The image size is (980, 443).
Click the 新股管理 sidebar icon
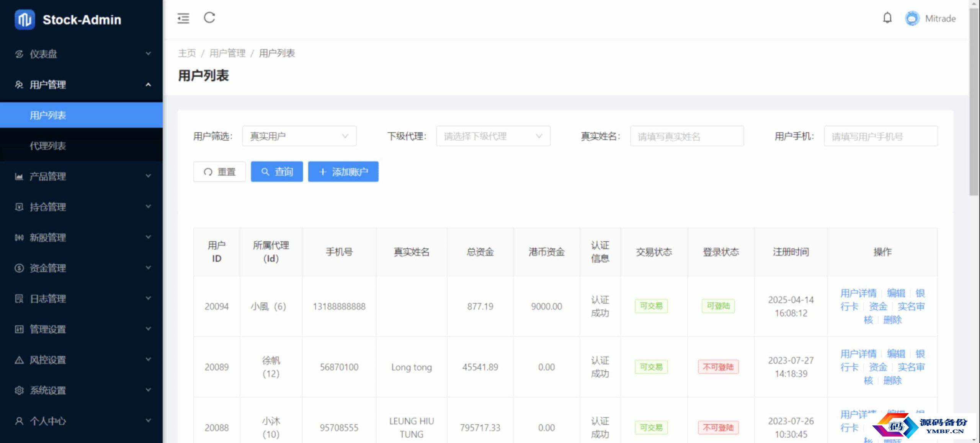(x=19, y=238)
